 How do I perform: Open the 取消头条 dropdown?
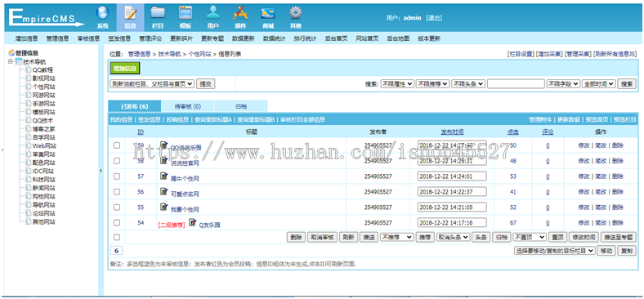pyautogui.click(x=453, y=238)
